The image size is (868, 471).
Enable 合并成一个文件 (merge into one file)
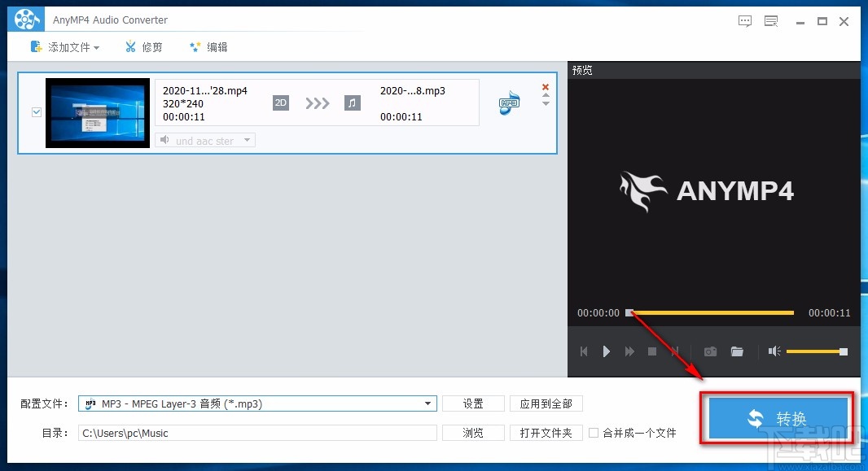pos(594,433)
